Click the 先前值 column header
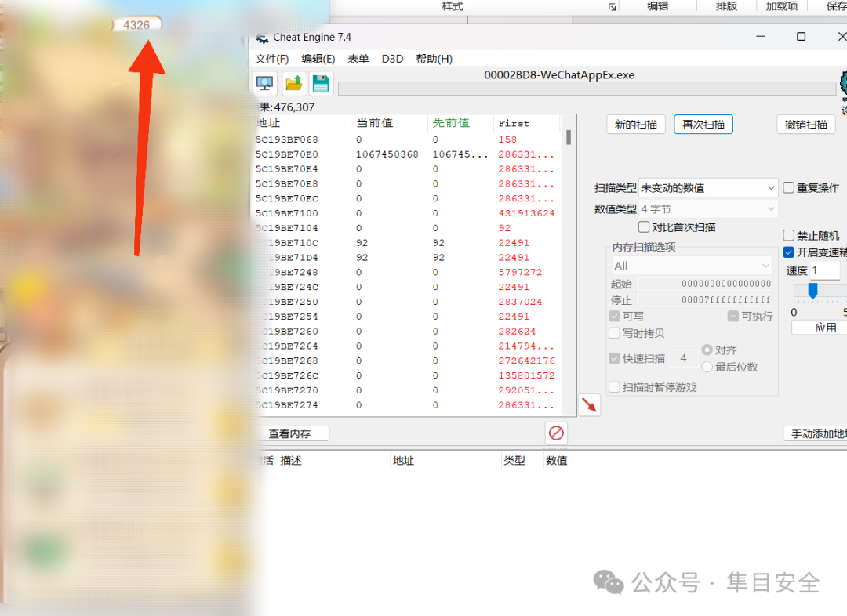This screenshot has width=847, height=616. tap(460, 123)
